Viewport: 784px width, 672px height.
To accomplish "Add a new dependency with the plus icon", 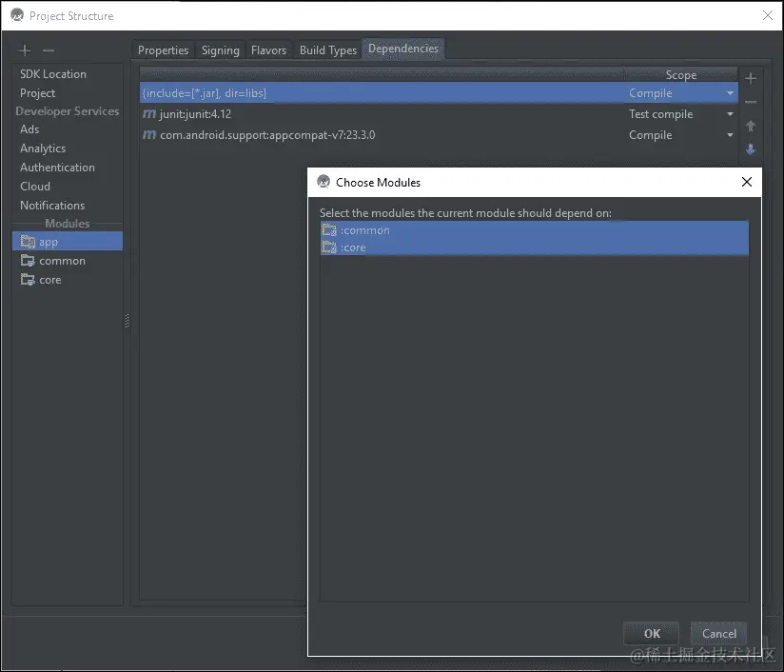I will (751, 76).
